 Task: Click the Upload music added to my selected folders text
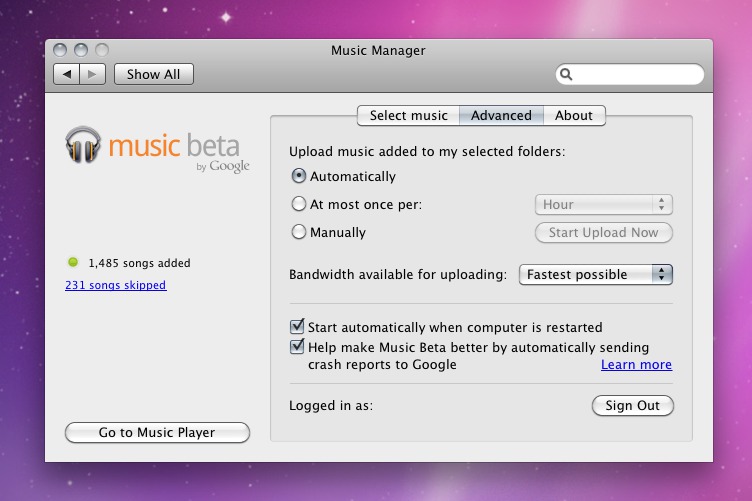427,151
